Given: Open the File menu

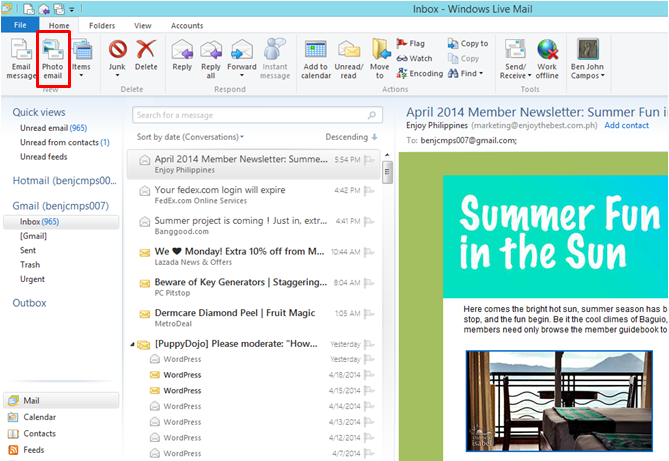Looking at the screenshot, I should (20, 25).
